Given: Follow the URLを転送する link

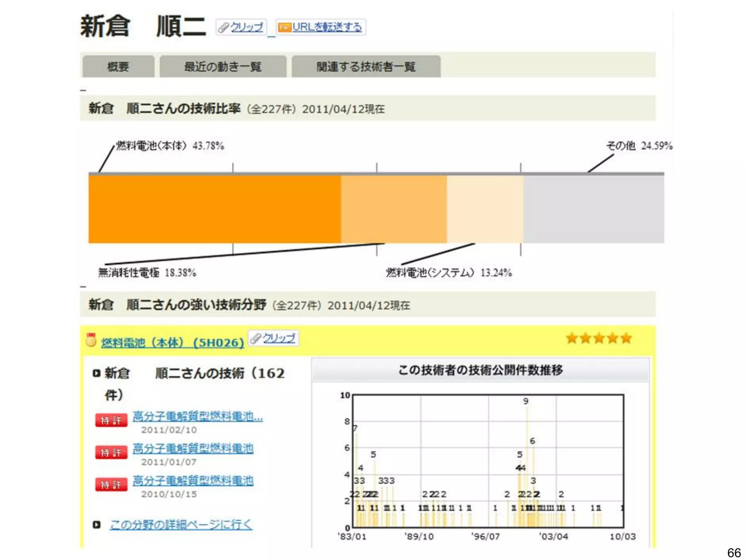Looking at the screenshot, I should click(x=327, y=27).
